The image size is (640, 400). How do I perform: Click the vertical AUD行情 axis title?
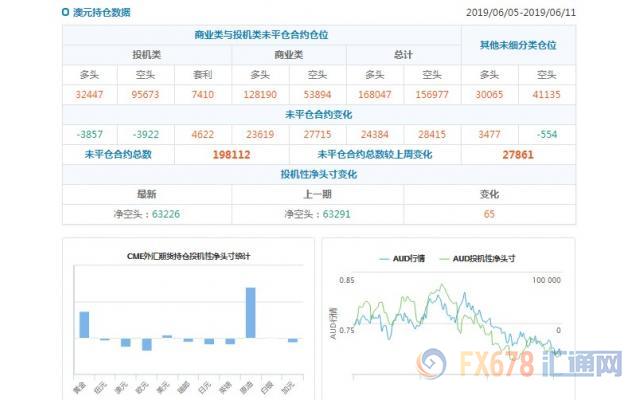tap(333, 323)
